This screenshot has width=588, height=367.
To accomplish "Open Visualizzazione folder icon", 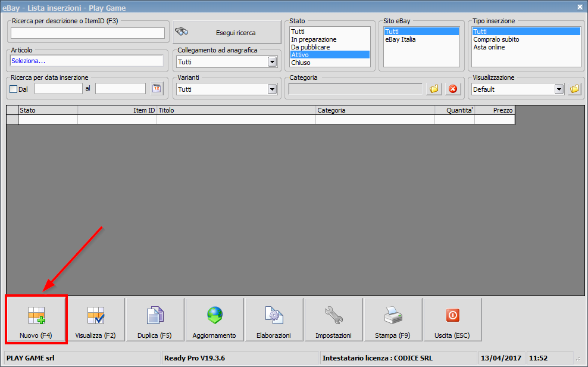I will [x=574, y=89].
